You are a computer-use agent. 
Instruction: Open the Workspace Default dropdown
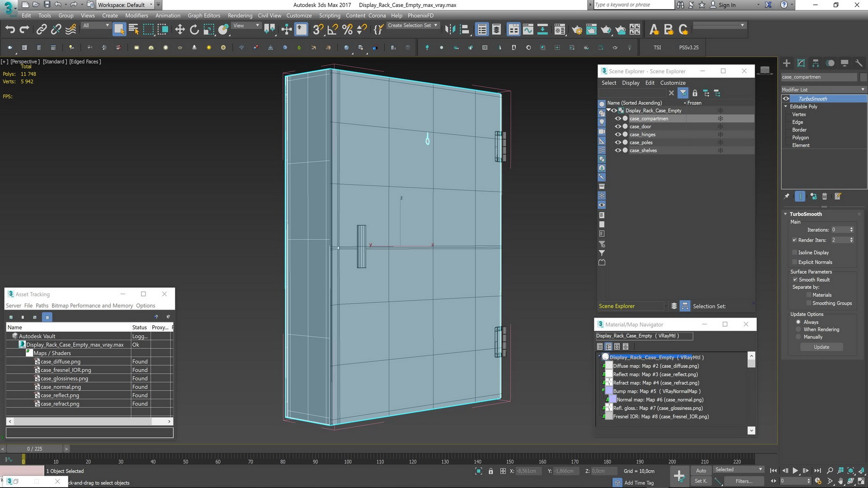(125, 5)
